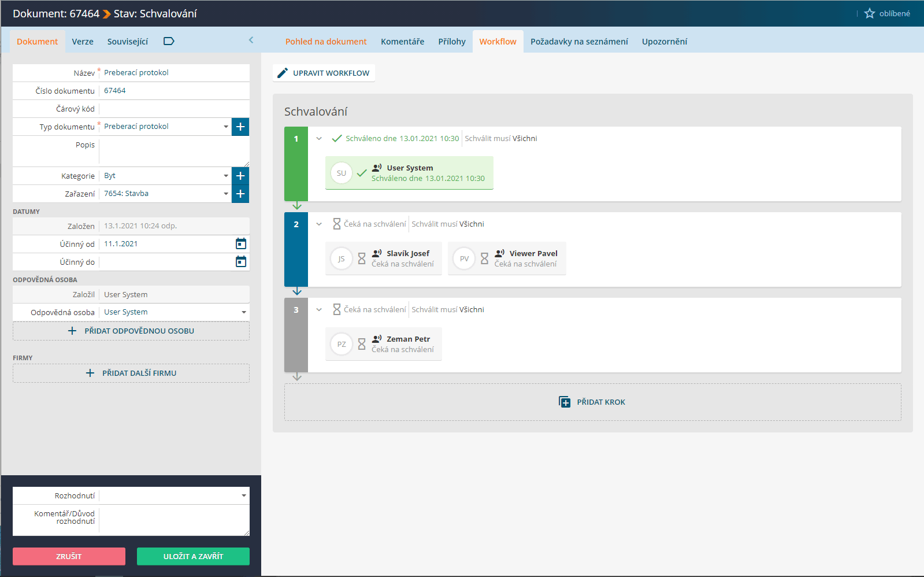
Task: Switch to the Verze tab
Action: [83, 42]
